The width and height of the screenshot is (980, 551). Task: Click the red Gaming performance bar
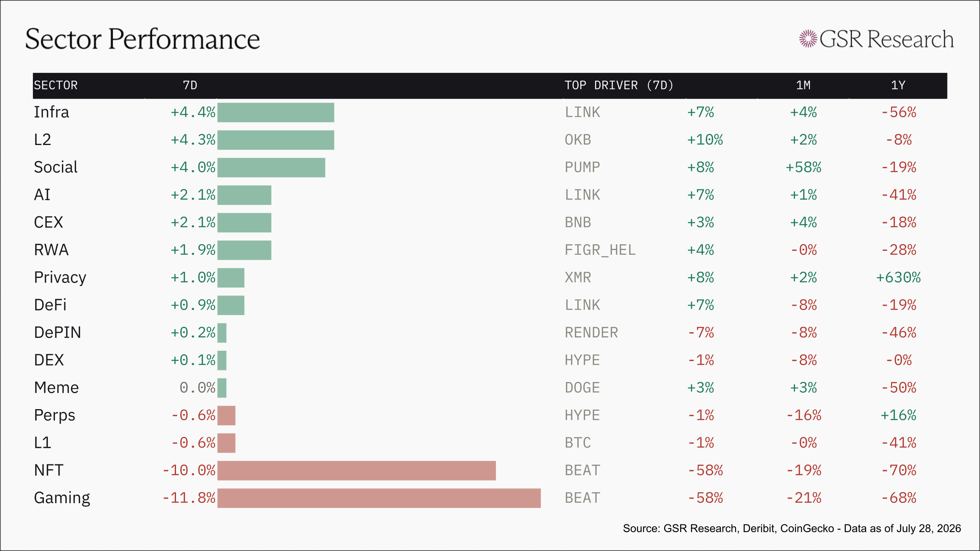point(379,498)
